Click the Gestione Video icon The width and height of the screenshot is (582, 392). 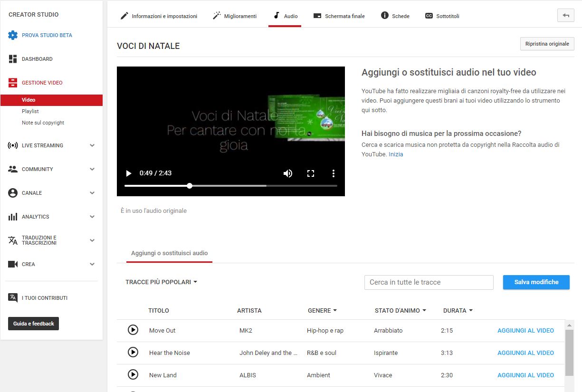(13, 83)
